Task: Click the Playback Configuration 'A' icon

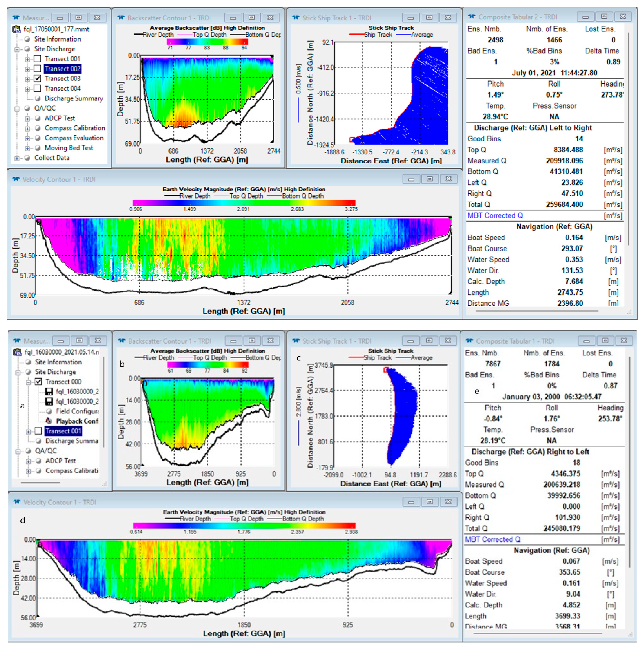Action: point(49,421)
